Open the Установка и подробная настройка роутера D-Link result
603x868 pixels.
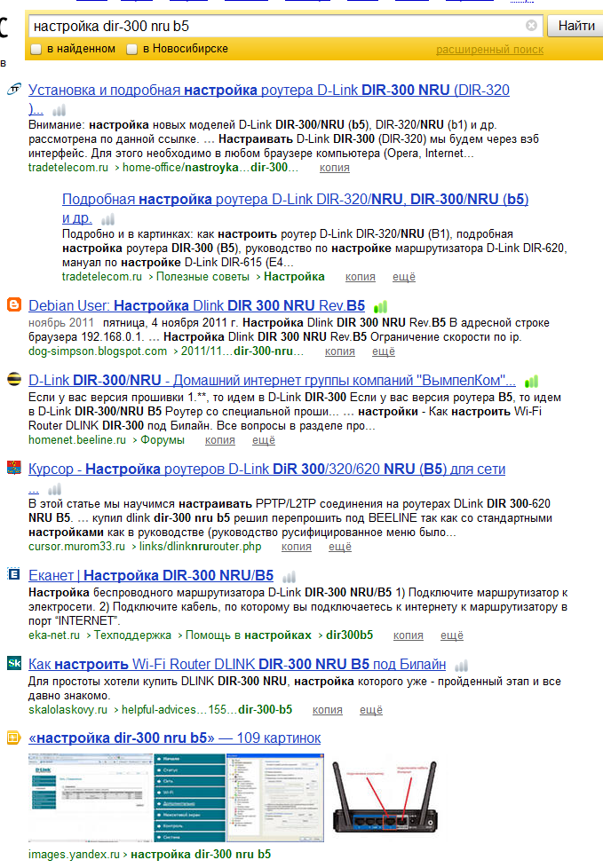[x=268, y=91]
